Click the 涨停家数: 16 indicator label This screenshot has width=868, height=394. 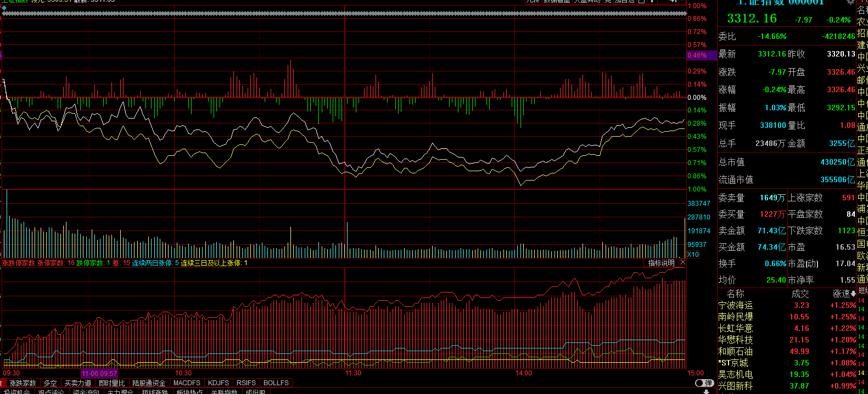(55, 263)
